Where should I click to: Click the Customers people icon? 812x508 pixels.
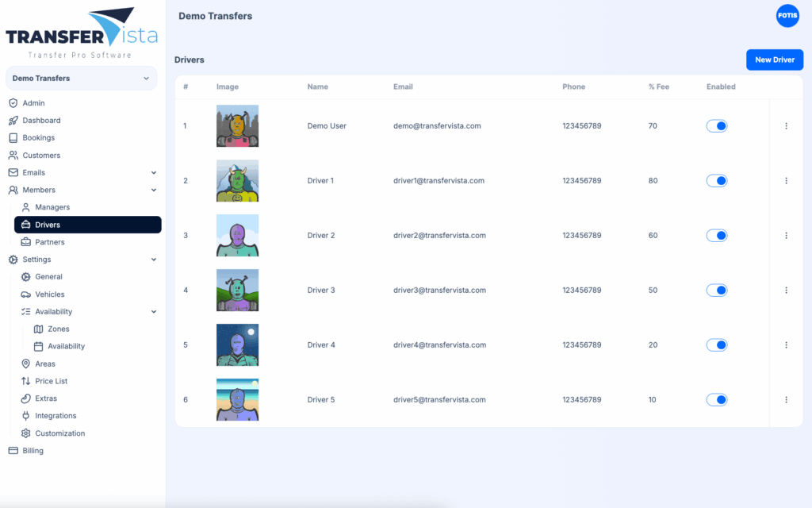pyautogui.click(x=13, y=156)
